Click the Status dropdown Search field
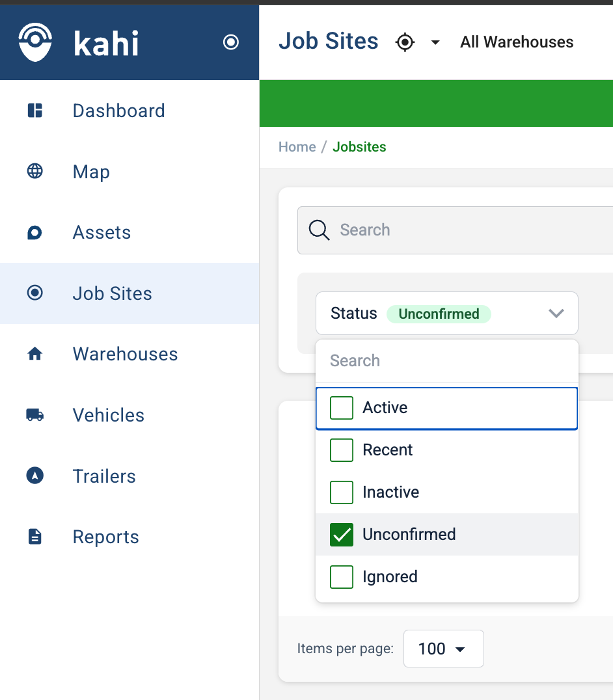The image size is (613, 700). click(447, 360)
